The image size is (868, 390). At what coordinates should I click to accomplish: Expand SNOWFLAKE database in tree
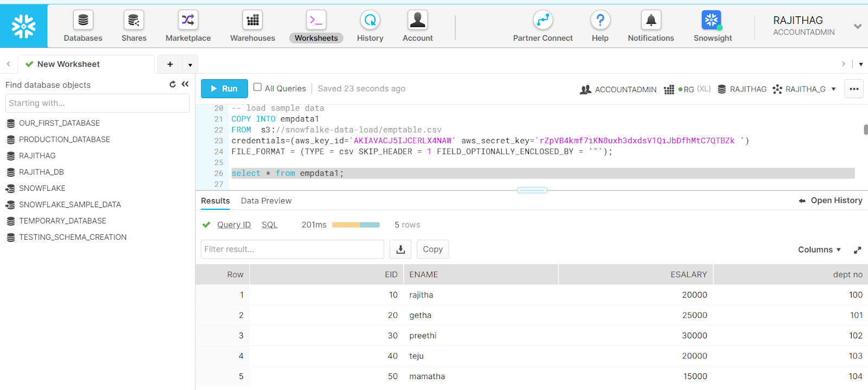(x=42, y=188)
